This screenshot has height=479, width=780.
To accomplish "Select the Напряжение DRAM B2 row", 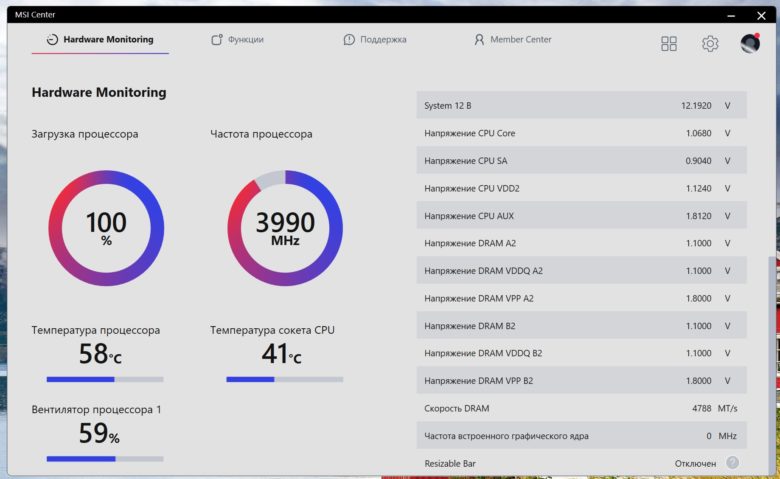I will pyautogui.click(x=582, y=326).
